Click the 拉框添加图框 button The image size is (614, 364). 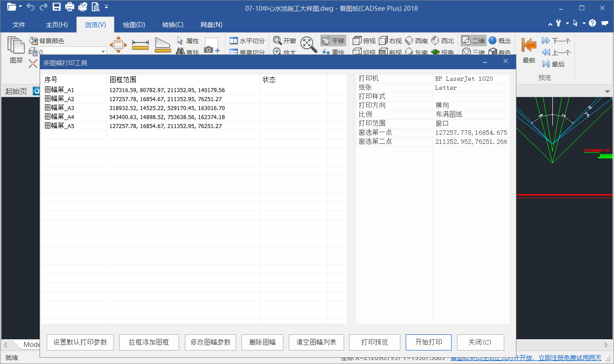pos(149,342)
